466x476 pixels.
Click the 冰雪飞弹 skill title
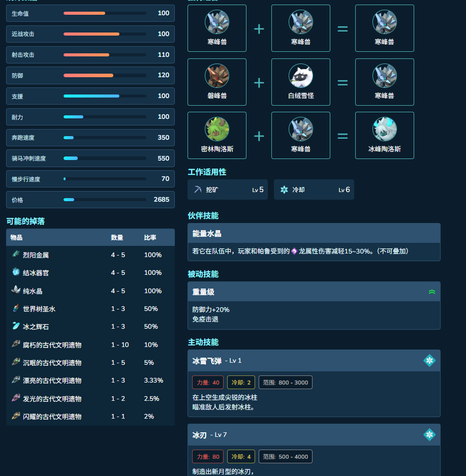[207, 361]
